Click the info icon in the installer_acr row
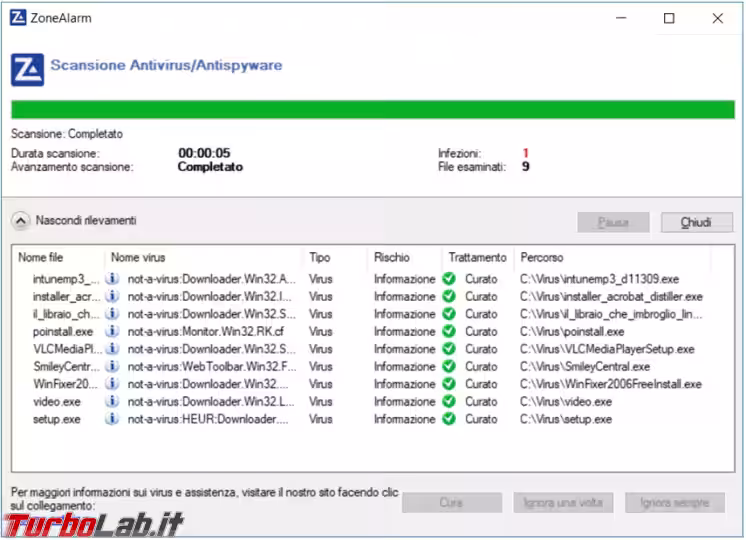The width and height of the screenshot is (746, 540). pos(112,296)
